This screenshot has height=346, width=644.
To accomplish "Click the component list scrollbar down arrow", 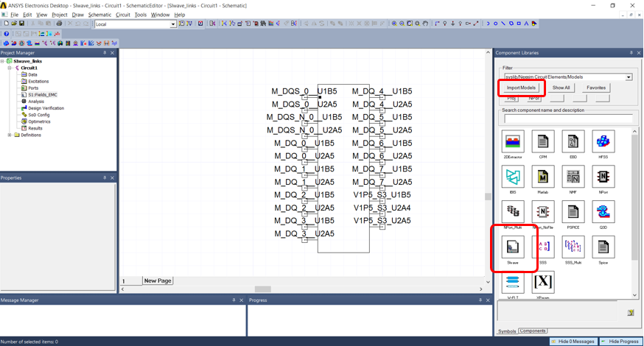I will pos(634,295).
